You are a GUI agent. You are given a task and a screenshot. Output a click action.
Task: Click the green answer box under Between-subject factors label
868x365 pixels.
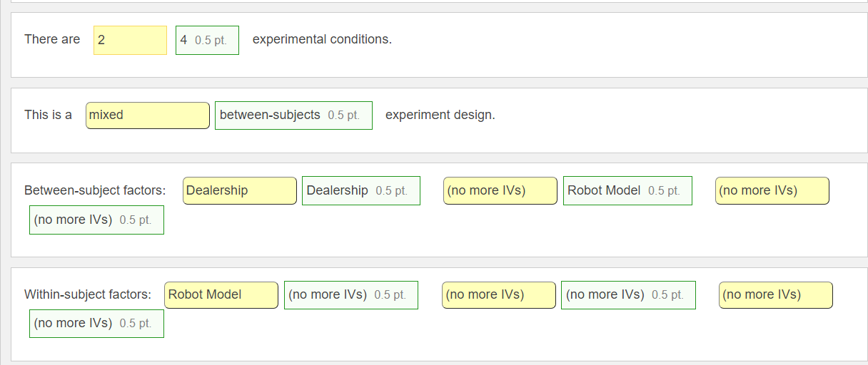coord(96,220)
